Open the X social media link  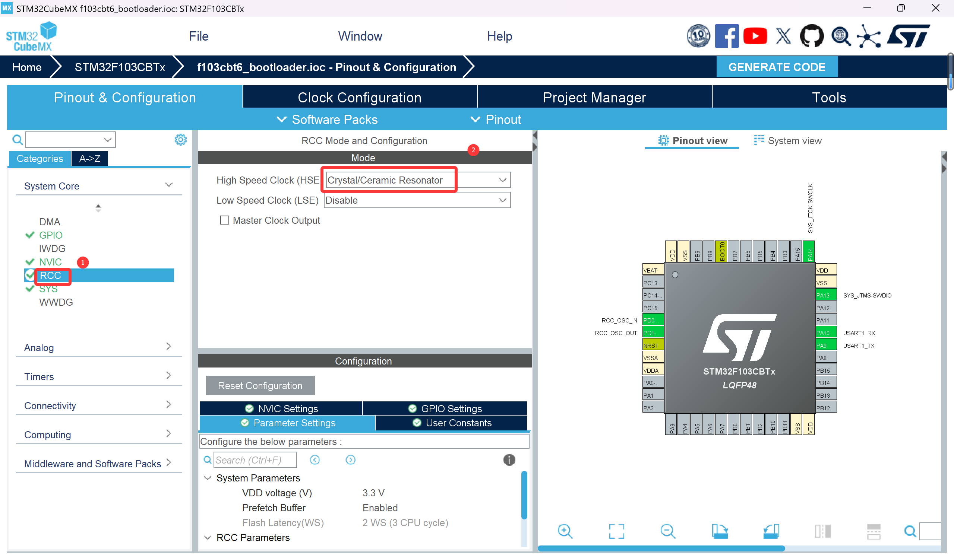click(x=783, y=36)
